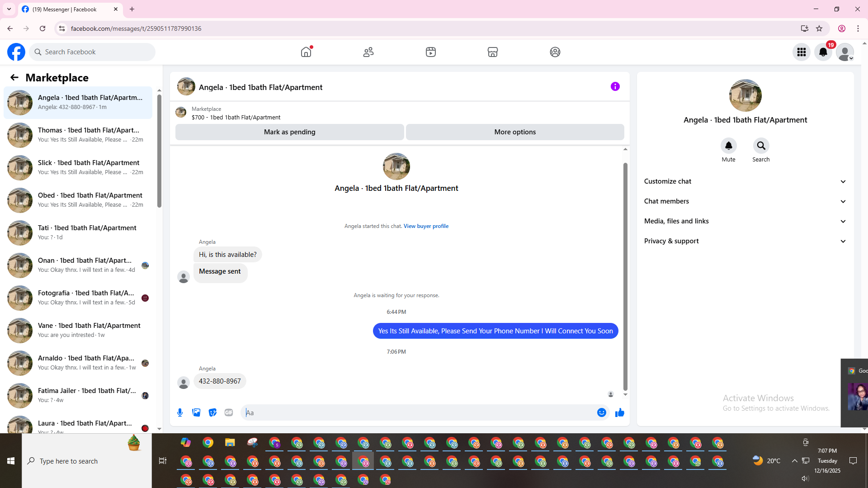This screenshot has height=488, width=868.
Task: Open the Marketplace storefront icon in navigation
Action: coord(493,52)
